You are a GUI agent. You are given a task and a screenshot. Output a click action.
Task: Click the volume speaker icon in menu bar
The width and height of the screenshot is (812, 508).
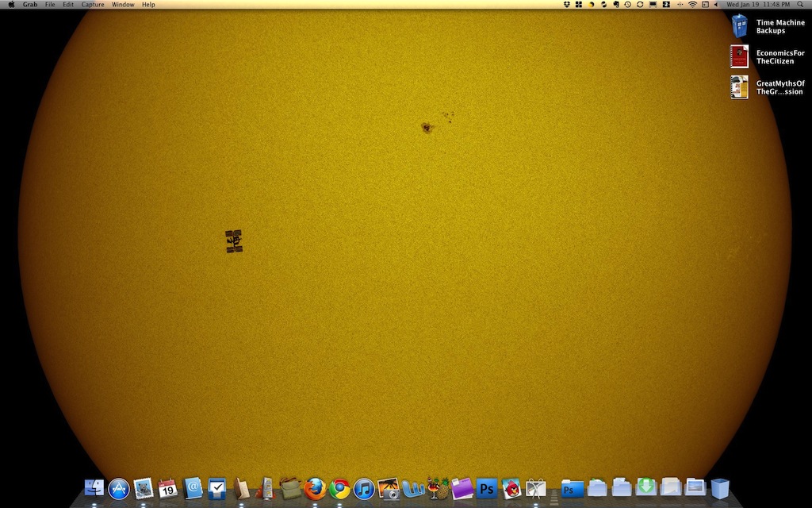pyautogui.click(x=716, y=4)
